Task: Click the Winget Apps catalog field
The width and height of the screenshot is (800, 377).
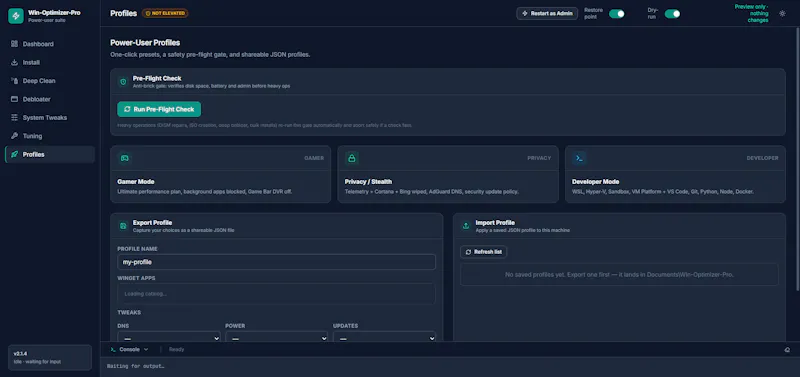Action: pos(277,294)
